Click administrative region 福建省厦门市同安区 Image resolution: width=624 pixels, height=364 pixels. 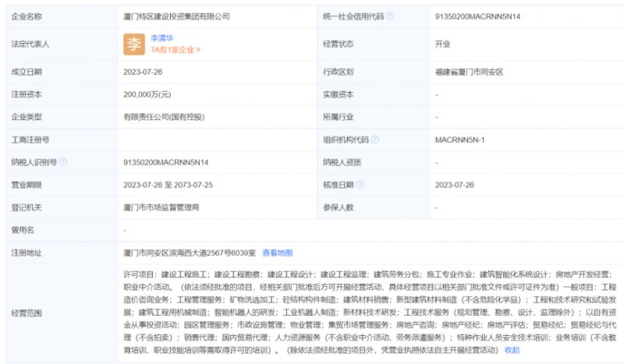[x=469, y=72]
